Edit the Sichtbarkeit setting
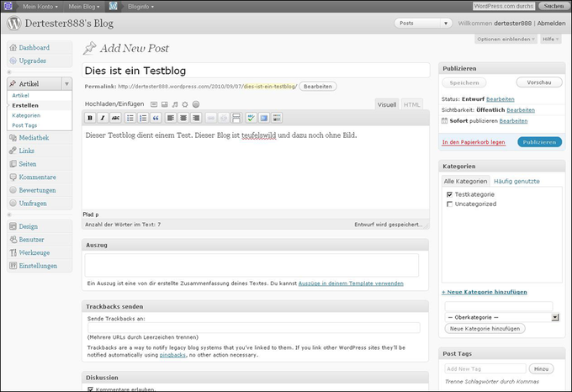The width and height of the screenshot is (572, 392). pyautogui.click(x=521, y=110)
